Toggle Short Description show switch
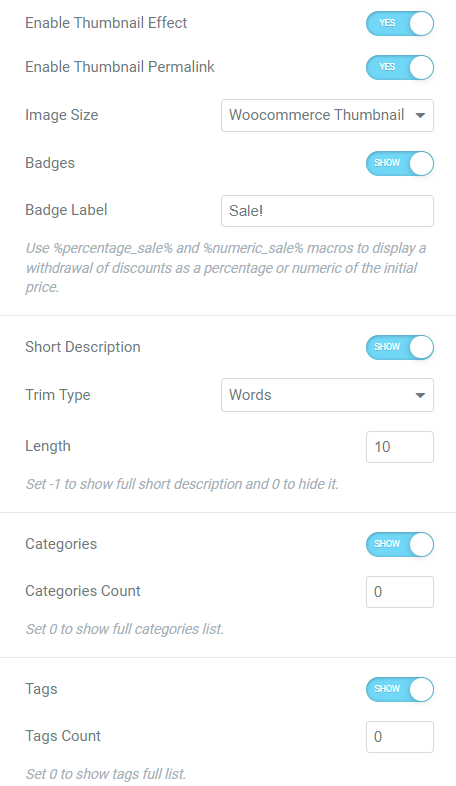 [x=399, y=347]
